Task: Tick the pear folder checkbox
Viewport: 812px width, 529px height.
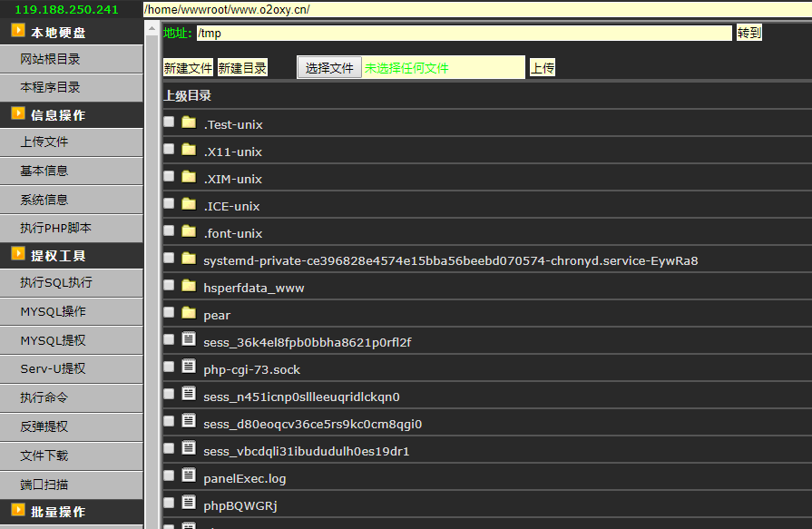Action: 169,312
